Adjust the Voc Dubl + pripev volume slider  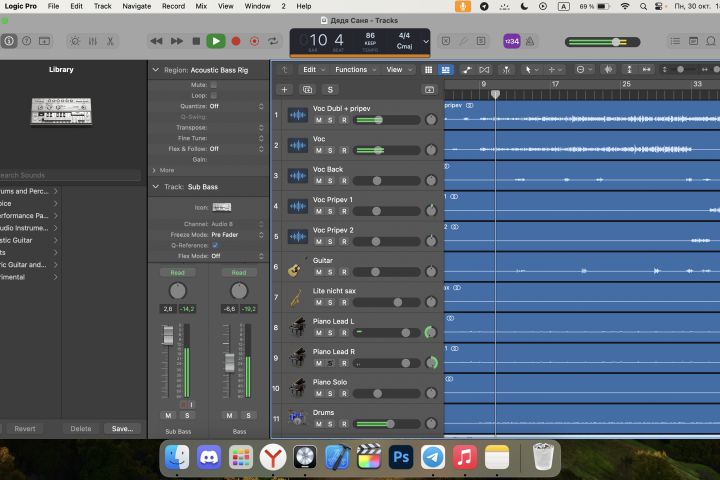[387, 120]
